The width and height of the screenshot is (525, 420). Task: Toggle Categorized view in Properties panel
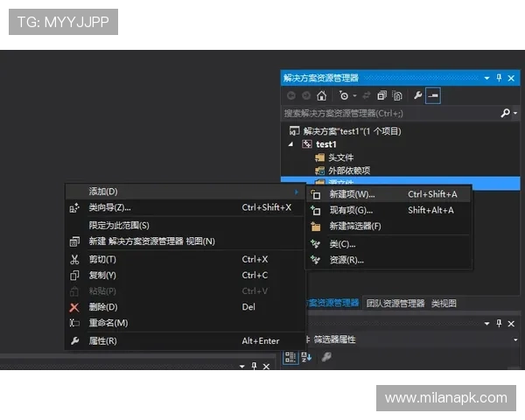pyautogui.click(x=290, y=357)
